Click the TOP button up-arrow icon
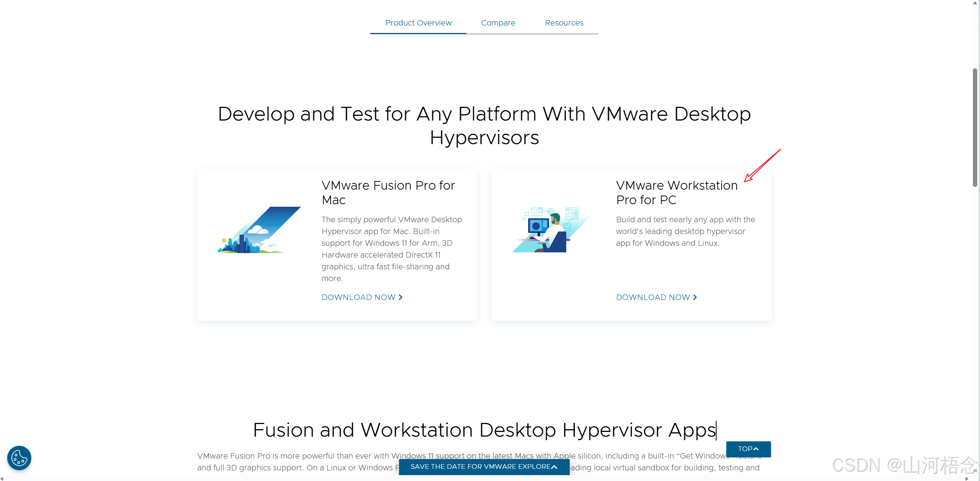Viewport: 980px width, 481px height. pos(756,449)
